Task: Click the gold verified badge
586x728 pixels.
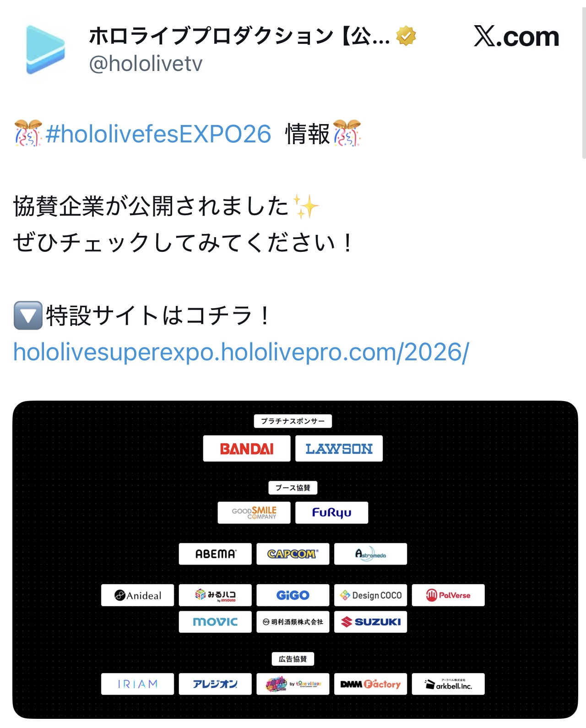Action: tap(406, 36)
